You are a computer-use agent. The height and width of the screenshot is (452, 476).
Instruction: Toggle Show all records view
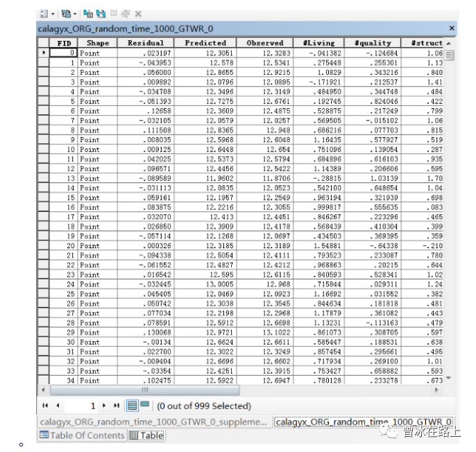[x=133, y=406]
